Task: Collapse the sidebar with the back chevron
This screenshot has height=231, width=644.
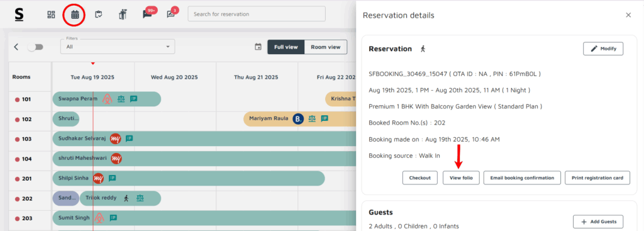Action: click(16, 47)
